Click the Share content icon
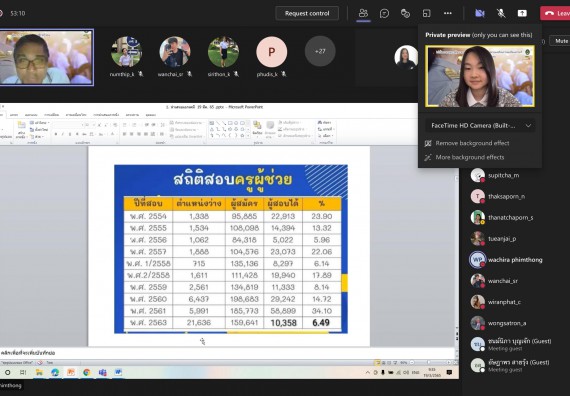This screenshot has width=570, height=396. coord(522,13)
